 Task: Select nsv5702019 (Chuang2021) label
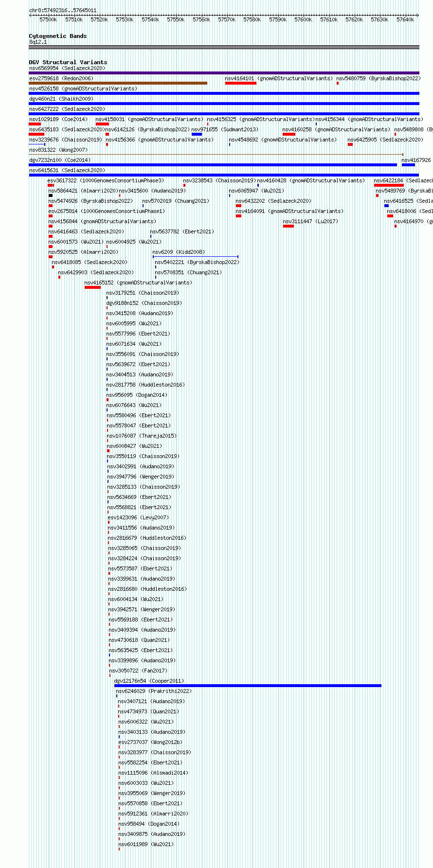176,201
